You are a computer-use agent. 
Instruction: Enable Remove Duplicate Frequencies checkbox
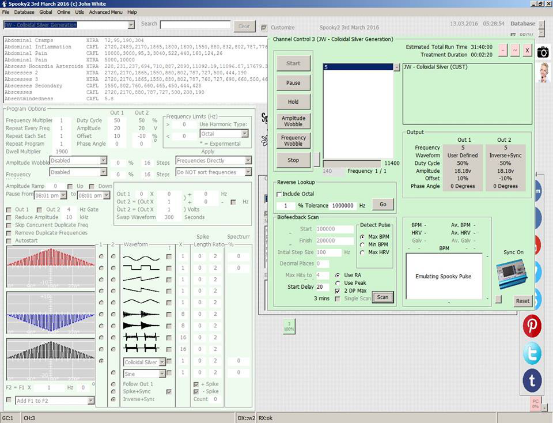coord(9,233)
